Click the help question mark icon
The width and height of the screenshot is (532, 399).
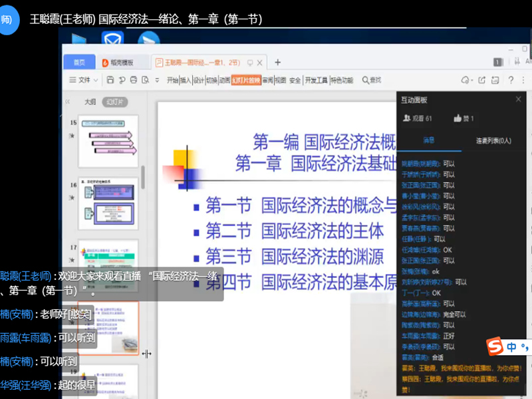[511, 80]
